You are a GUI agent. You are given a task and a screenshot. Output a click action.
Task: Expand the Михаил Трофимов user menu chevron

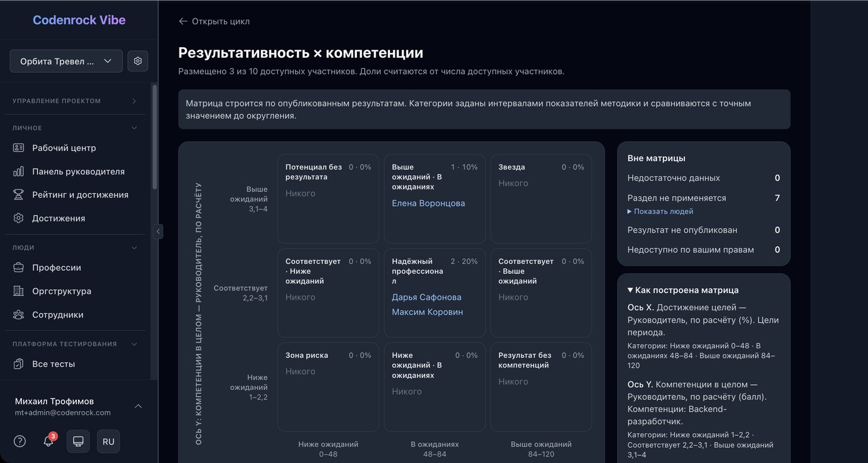138,406
